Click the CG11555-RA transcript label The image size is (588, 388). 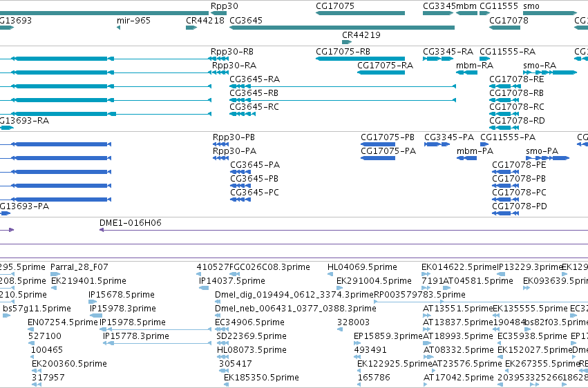pyautogui.click(x=507, y=52)
